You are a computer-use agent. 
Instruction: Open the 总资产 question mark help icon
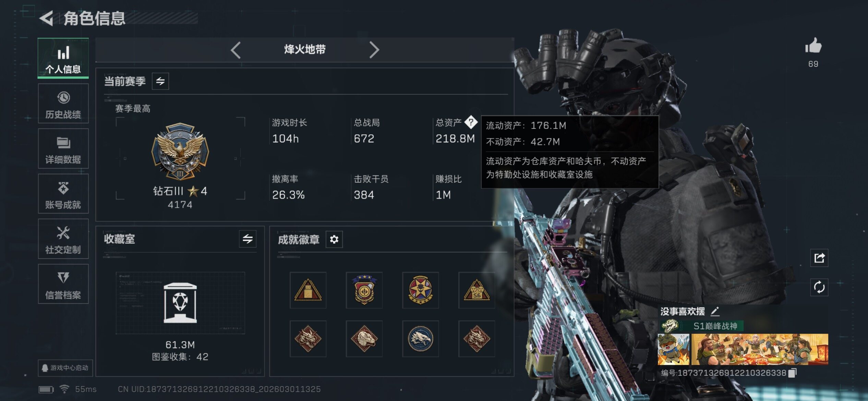(471, 122)
